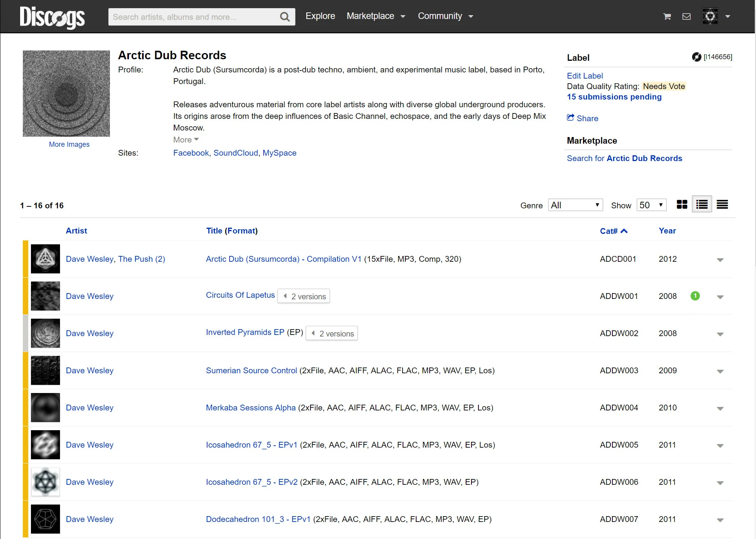Select the text with covers view
Image resolution: width=756 pixels, height=539 pixels.
pos(702,204)
